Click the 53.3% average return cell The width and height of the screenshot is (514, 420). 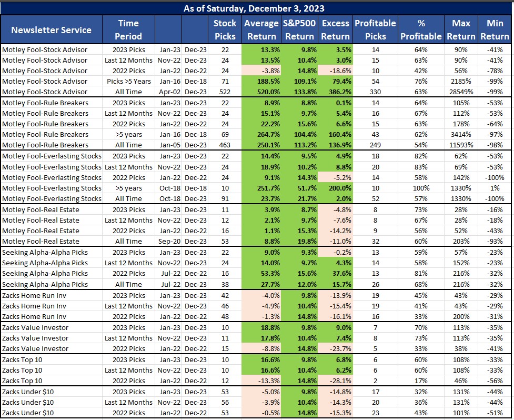click(261, 274)
